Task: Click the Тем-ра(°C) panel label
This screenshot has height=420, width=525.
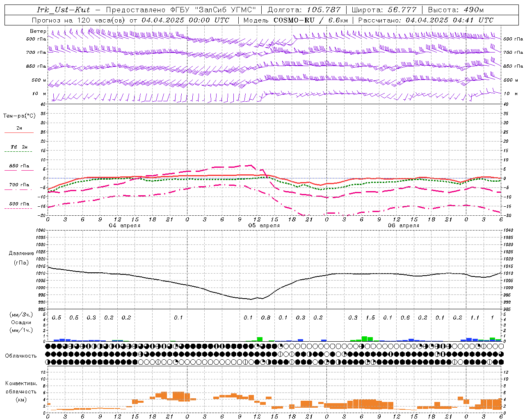Action: pyautogui.click(x=19, y=116)
